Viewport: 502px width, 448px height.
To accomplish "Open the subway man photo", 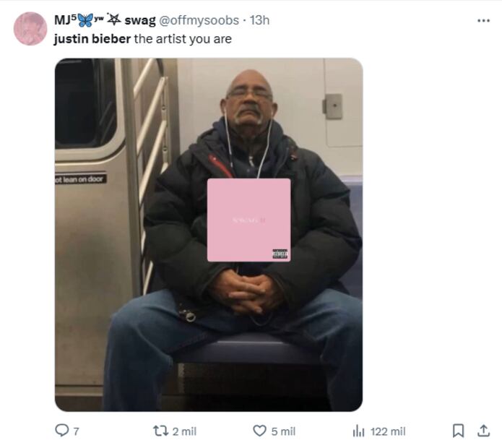I will coord(209,235).
